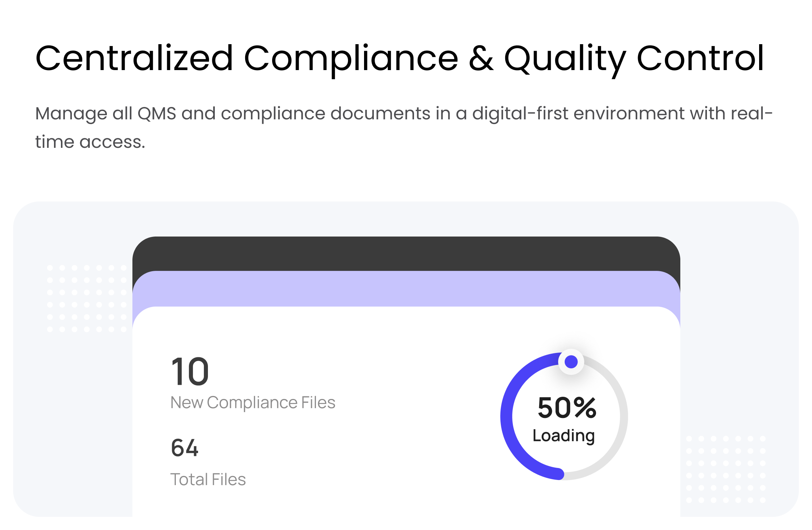Click the "time access." text line
812x530 pixels.
[90, 142]
